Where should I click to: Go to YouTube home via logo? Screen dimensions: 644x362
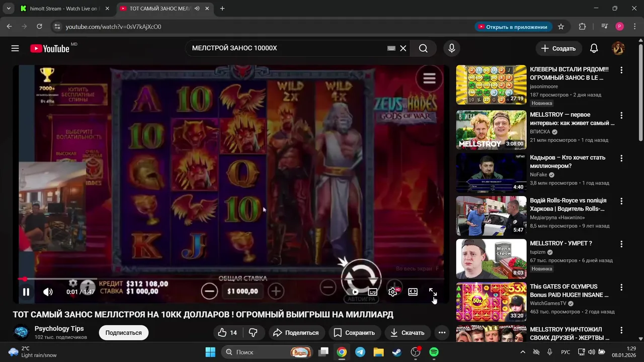tap(50, 48)
